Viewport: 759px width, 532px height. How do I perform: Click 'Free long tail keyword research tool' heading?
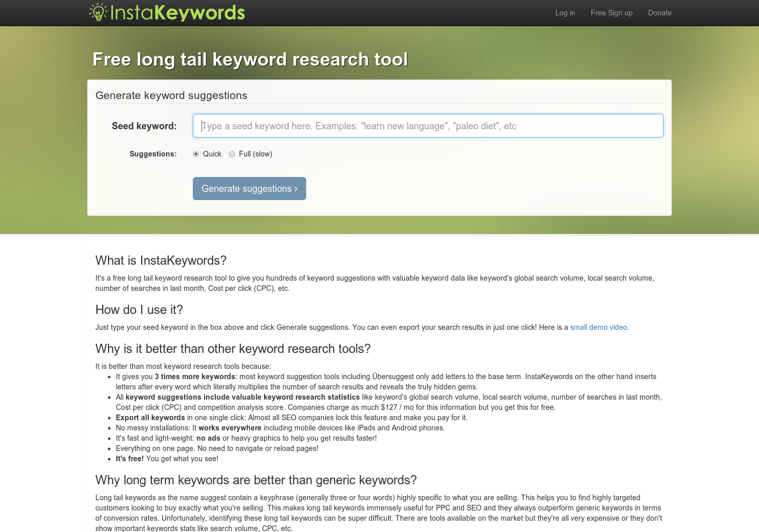point(250,60)
